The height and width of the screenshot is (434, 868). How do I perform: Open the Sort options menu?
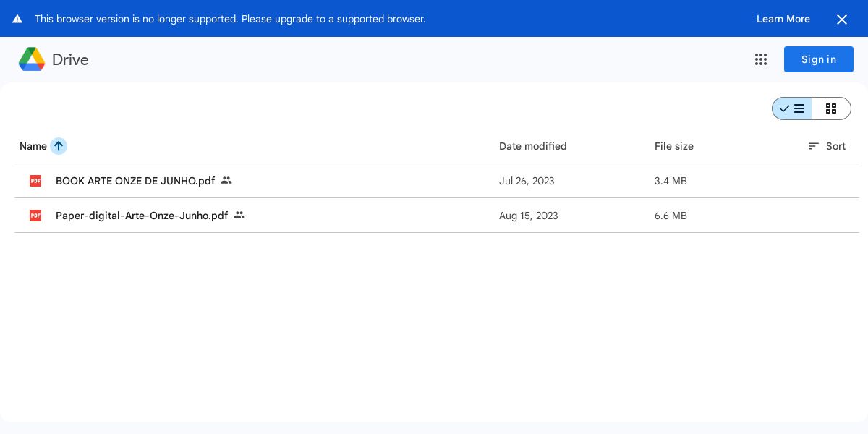point(827,146)
